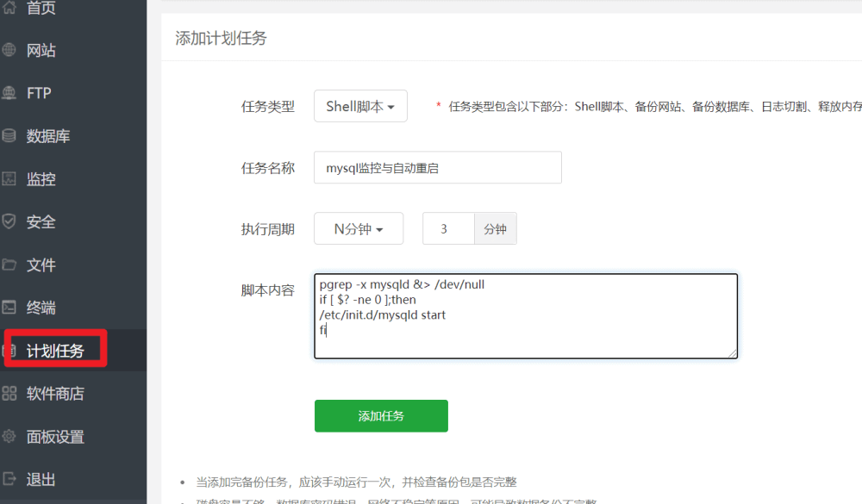Click the shield icon beside 安全

pos(9,221)
